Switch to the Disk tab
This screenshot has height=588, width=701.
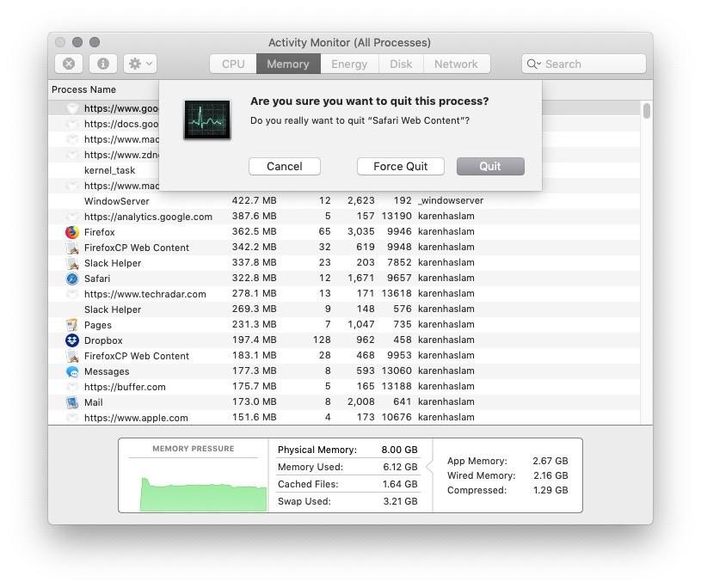point(401,64)
